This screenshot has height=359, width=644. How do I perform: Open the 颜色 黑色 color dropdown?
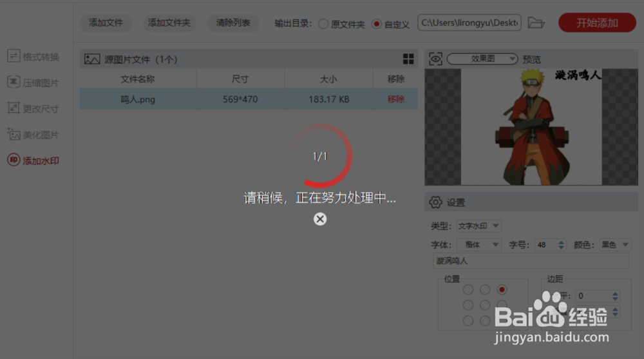coord(615,245)
